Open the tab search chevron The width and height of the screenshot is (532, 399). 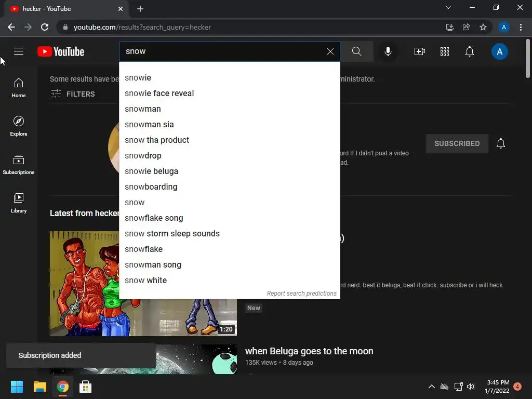448,7
